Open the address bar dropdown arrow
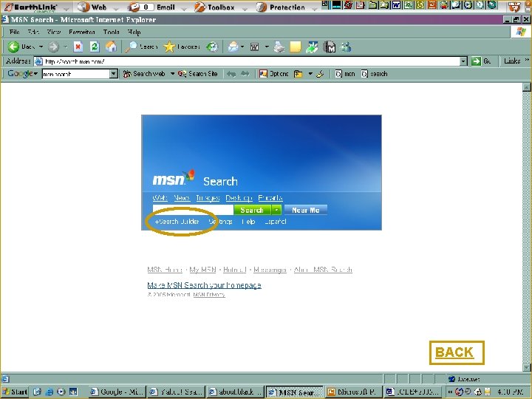Screen dimensions: 532x399 tap(463, 61)
